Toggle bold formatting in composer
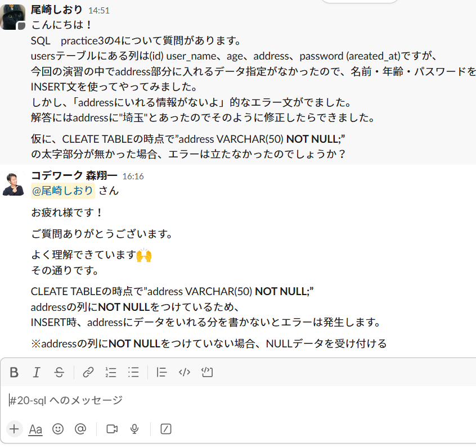 pyautogui.click(x=14, y=372)
